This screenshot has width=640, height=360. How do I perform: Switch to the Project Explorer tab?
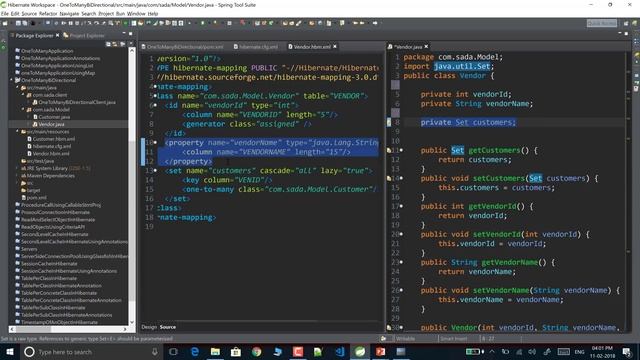pyautogui.click(x=84, y=36)
